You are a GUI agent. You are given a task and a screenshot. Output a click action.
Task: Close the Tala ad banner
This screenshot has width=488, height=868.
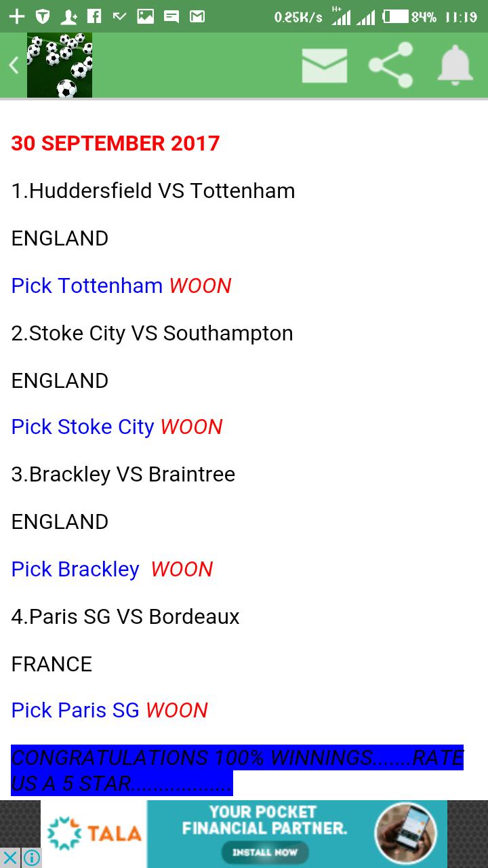[10, 858]
